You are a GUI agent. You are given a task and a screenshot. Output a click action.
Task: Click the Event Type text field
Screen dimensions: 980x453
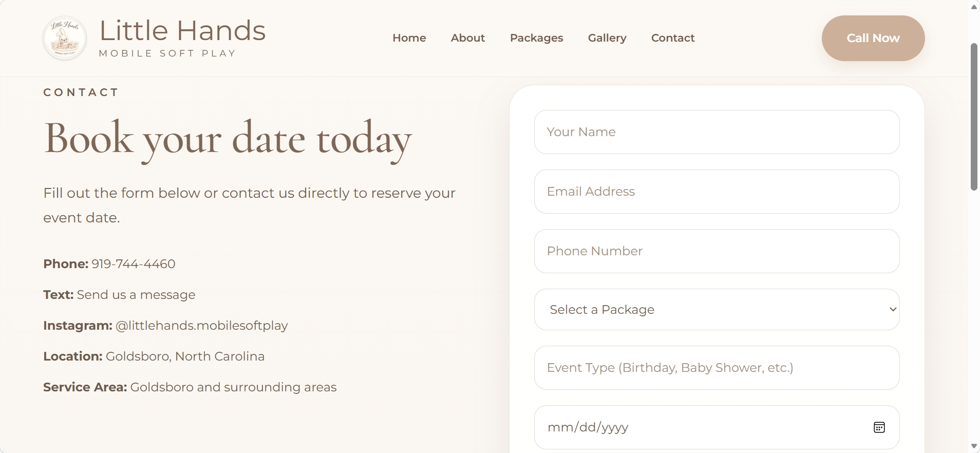coord(717,368)
